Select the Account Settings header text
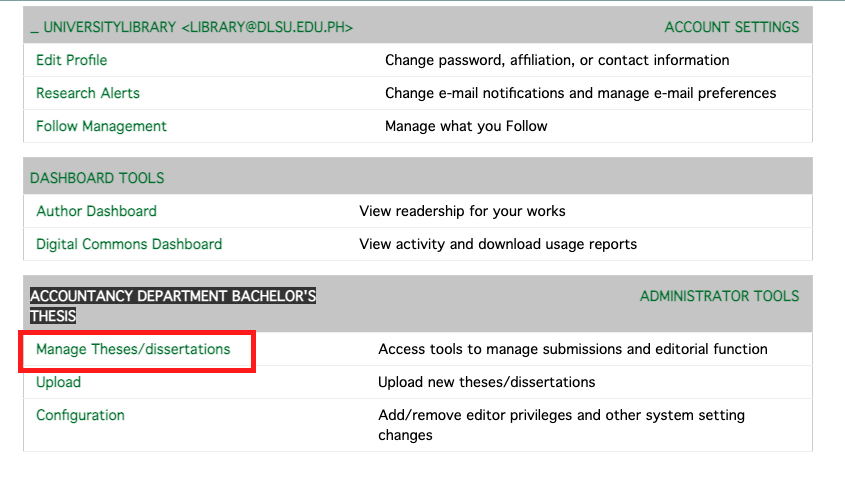Viewport: 845px width, 485px height. pos(731,27)
